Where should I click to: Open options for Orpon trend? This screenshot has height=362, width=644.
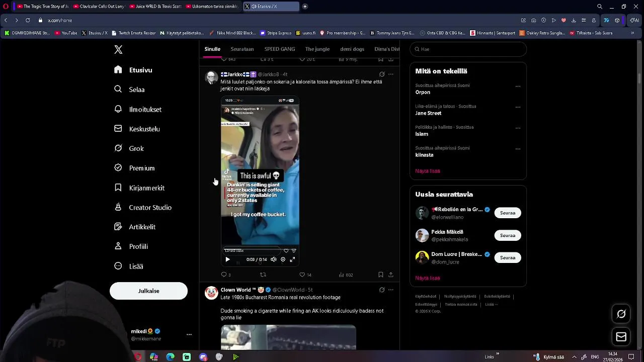coord(518,86)
